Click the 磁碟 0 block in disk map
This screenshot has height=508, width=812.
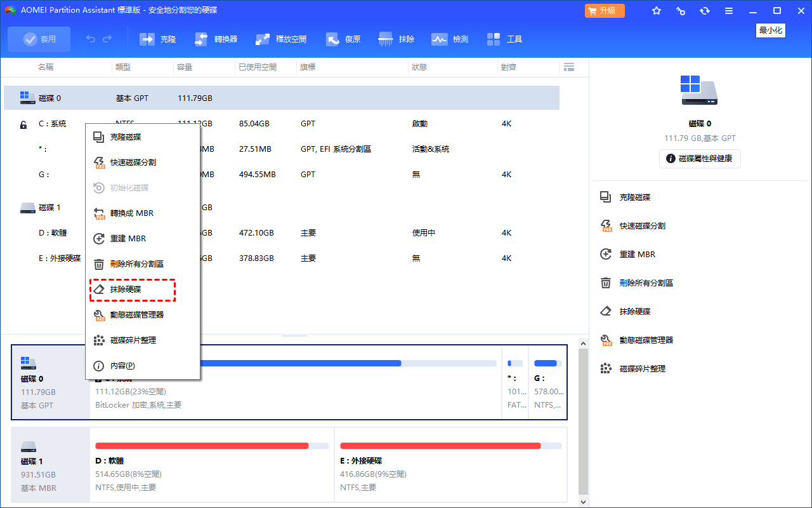pos(51,382)
